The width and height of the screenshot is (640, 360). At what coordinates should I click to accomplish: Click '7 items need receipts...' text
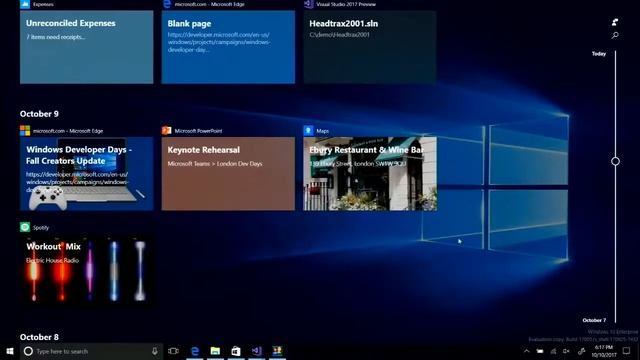(56, 37)
